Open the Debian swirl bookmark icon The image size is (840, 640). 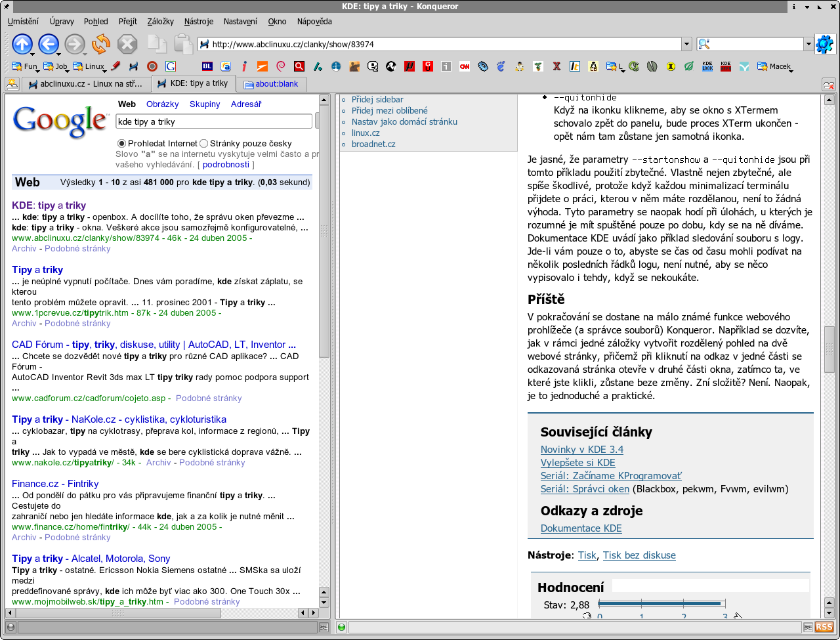281,66
